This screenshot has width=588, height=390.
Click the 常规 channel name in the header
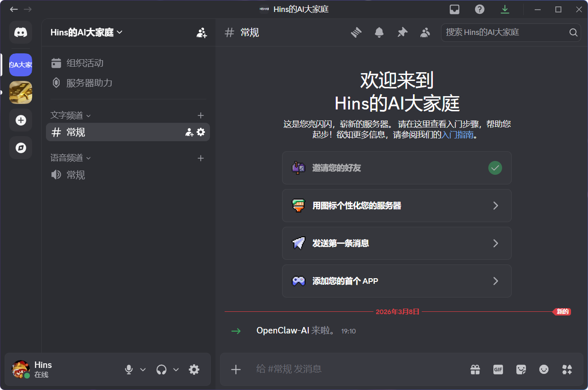[250, 32]
